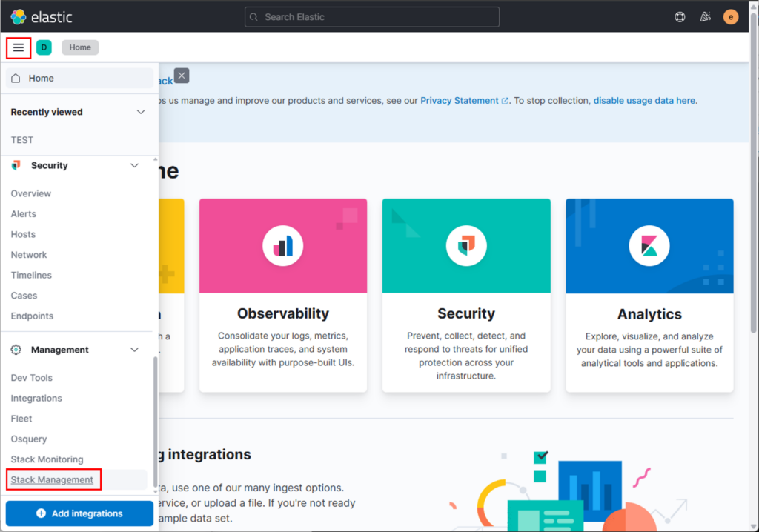This screenshot has height=532, width=759.
Task: Open Stack Management
Action: (52, 479)
